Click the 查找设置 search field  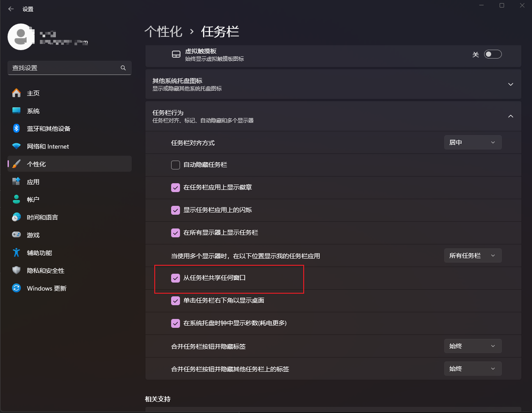[70, 68]
